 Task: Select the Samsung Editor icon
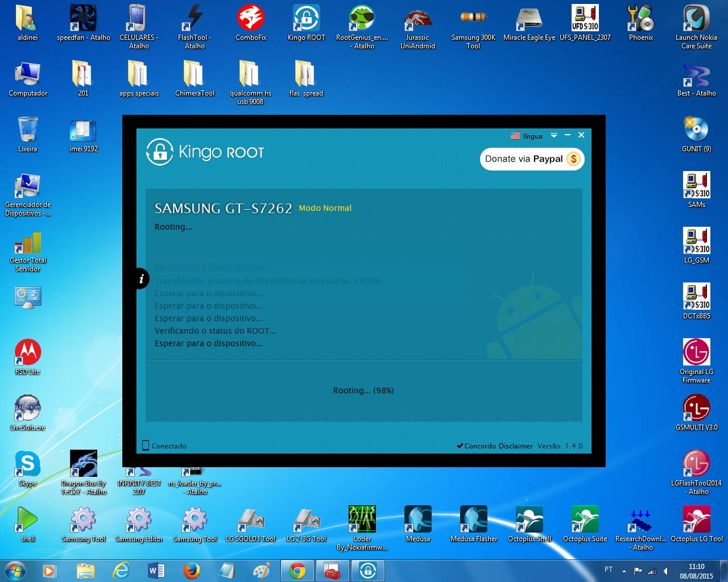click(x=139, y=525)
